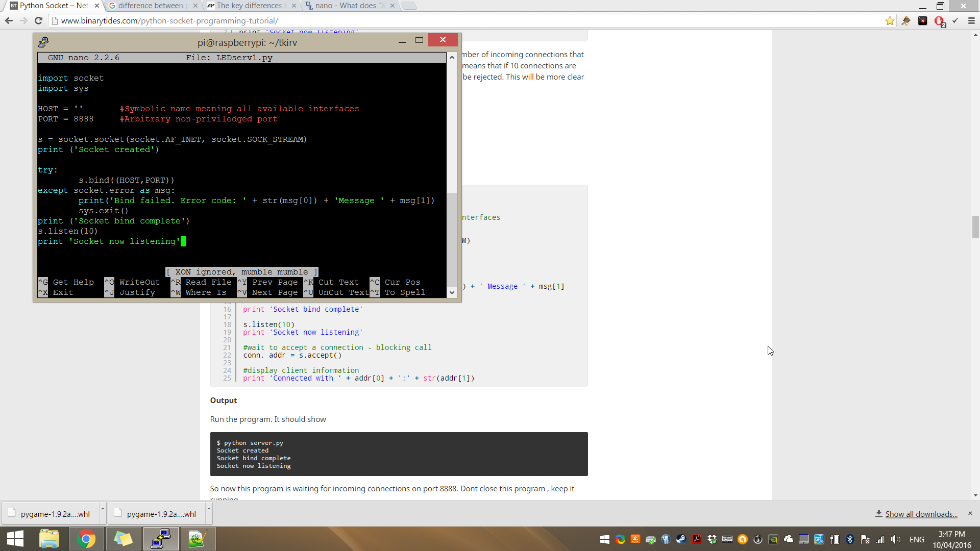Open the OneDrive cloud tray icon

[789, 539]
